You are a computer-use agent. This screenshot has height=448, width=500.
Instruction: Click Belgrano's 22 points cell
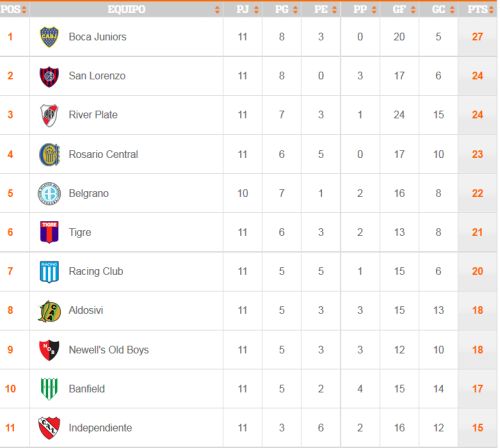(477, 193)
